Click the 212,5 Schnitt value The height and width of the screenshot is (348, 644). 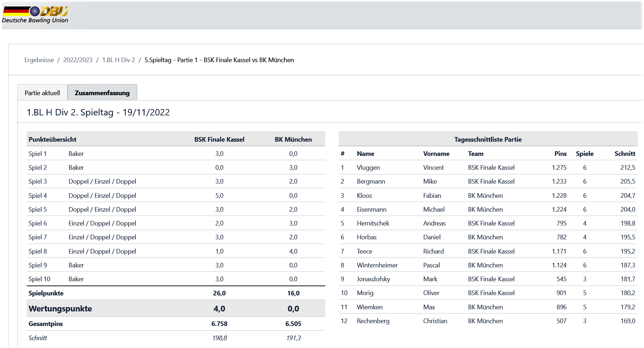coord(628,168)
